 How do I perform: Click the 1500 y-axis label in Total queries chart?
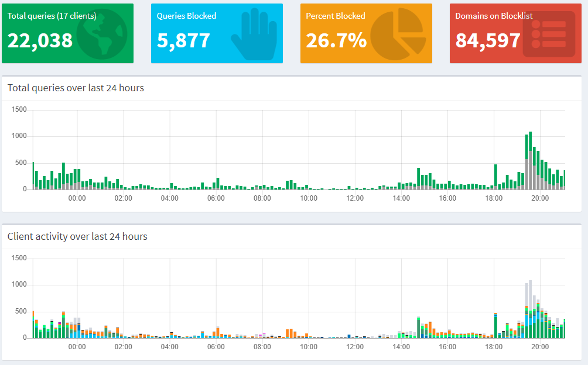19,109
